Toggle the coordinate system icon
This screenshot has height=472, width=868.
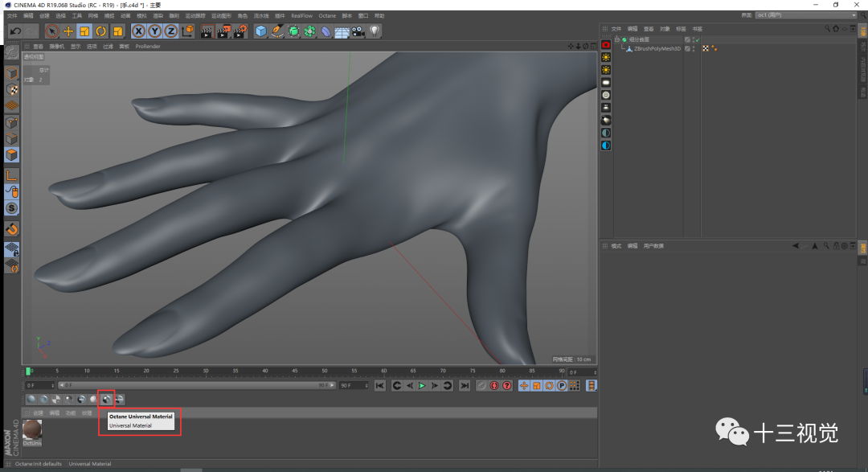coord(187,31)
